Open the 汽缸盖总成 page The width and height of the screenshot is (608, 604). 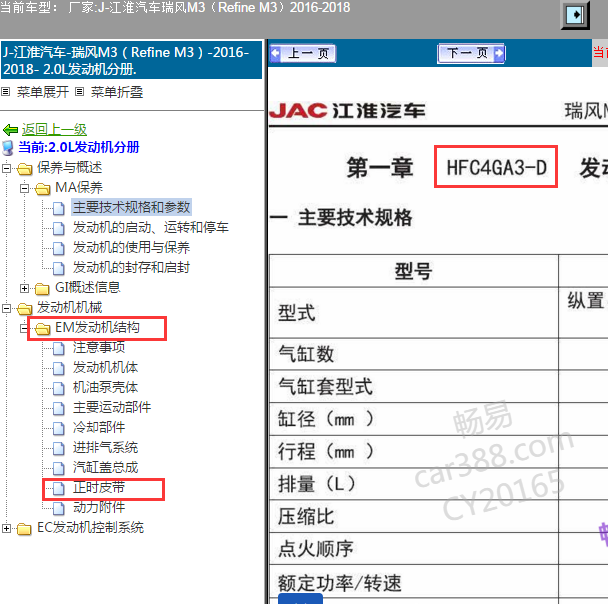tap(105, 468)
